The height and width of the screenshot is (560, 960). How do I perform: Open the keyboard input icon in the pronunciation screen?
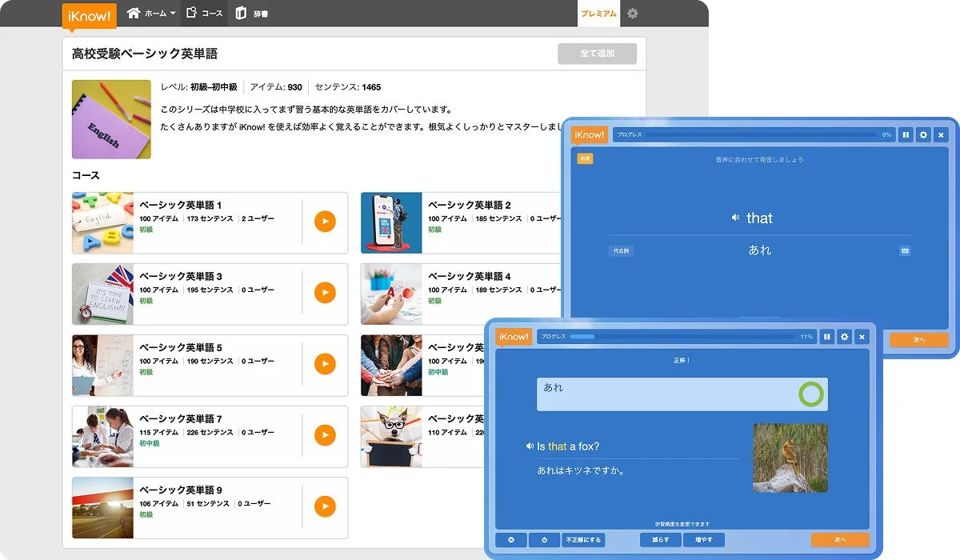tap(905, 250)
